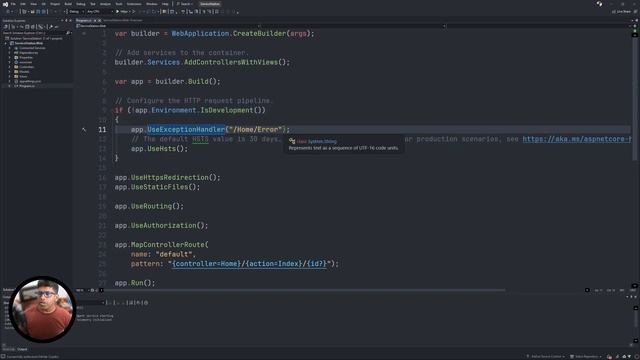Toggle auto-hide pin of Solution Explorer

pos(66,20)
